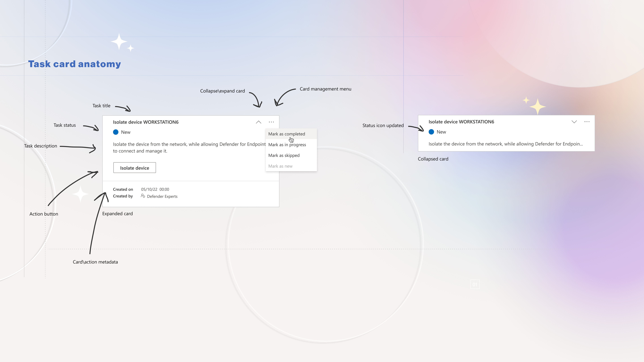Viewport: 644px width, 362px height.
Task: Click the Task description annotation label
Action: click(40, 146)
